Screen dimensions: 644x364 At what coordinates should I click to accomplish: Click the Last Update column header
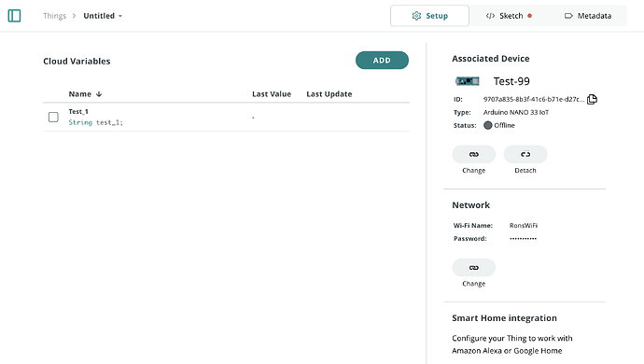pos(329,94)
